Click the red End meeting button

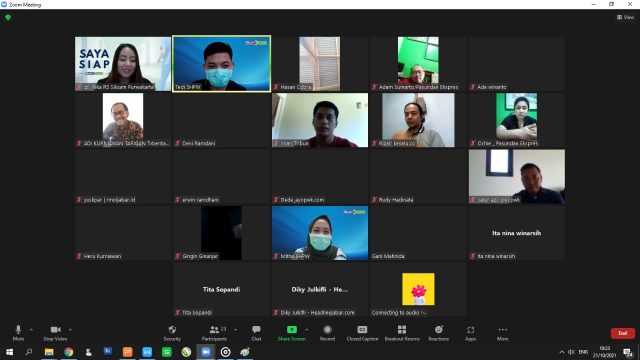pyautogui.click(x=622, y=333)
